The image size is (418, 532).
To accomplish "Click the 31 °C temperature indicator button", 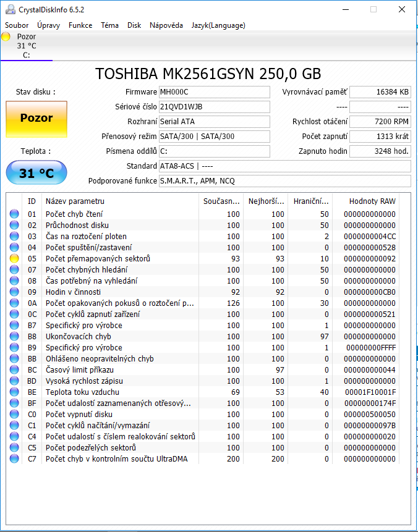I will tap(36, 173).
